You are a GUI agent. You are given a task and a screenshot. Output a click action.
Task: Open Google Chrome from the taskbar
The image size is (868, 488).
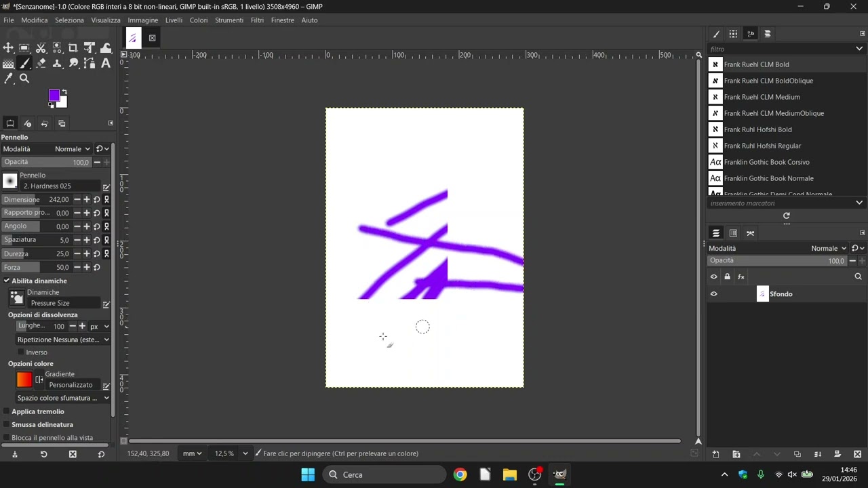pos(460,474)
